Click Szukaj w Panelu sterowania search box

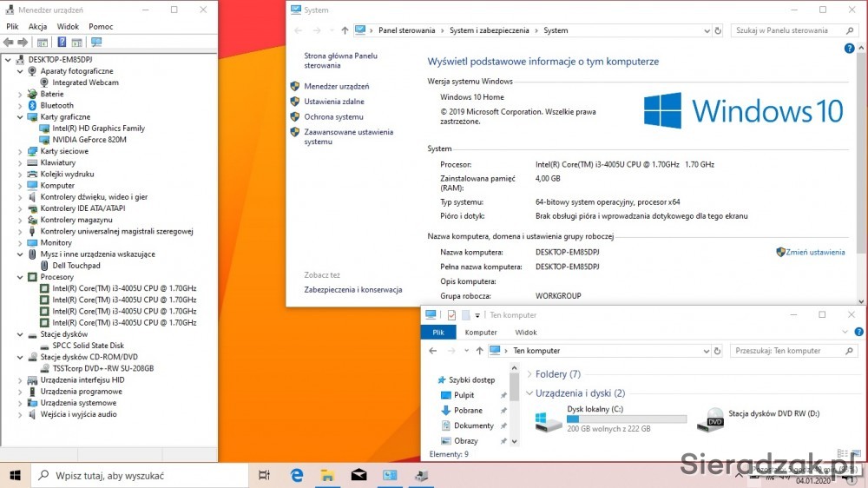(794, 30)
